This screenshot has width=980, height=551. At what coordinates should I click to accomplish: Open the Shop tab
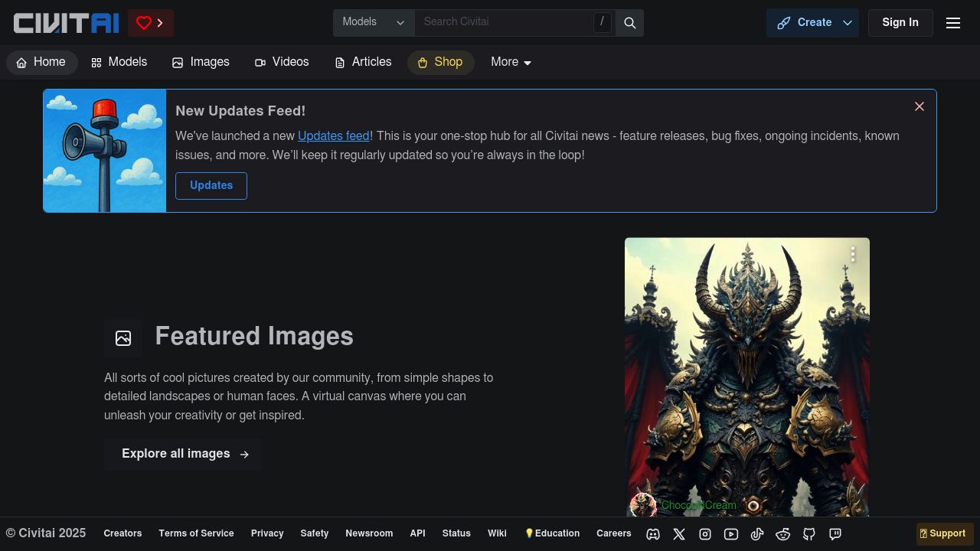click(x=440, y=63)
